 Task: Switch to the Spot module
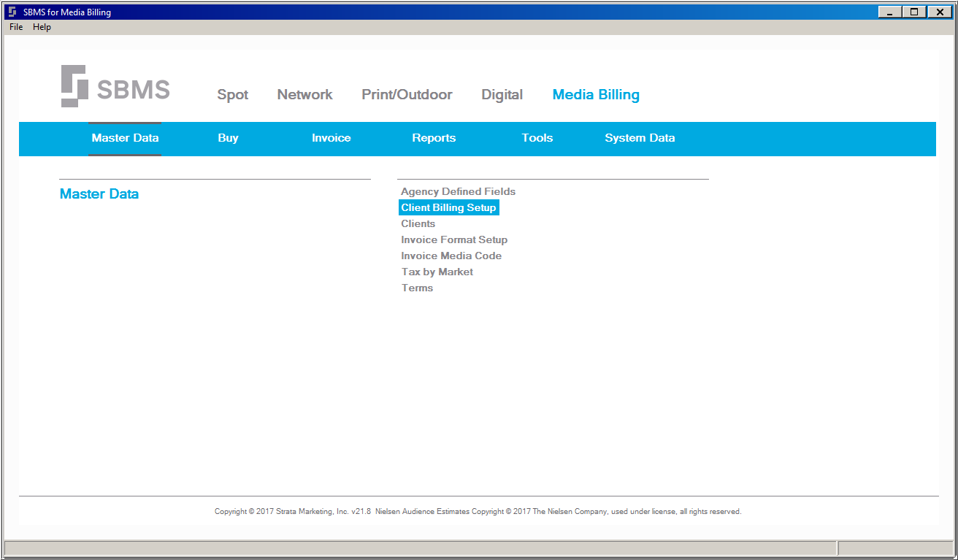click(233, 95)
